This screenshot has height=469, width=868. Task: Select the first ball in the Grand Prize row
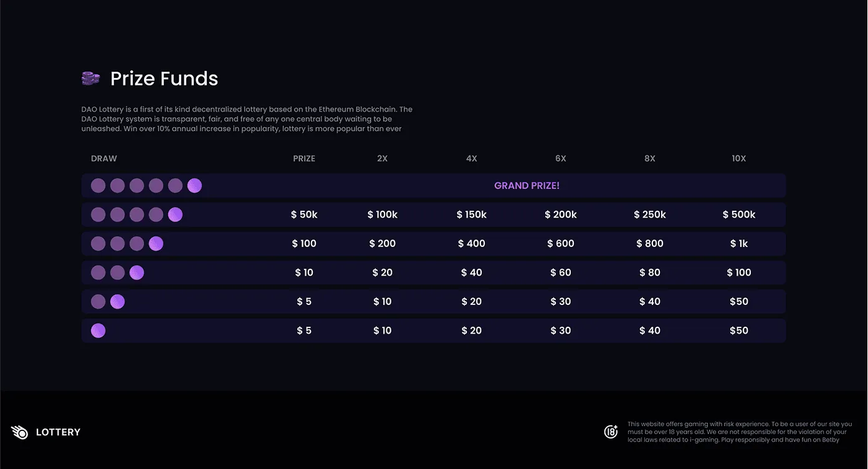(98, 185)
